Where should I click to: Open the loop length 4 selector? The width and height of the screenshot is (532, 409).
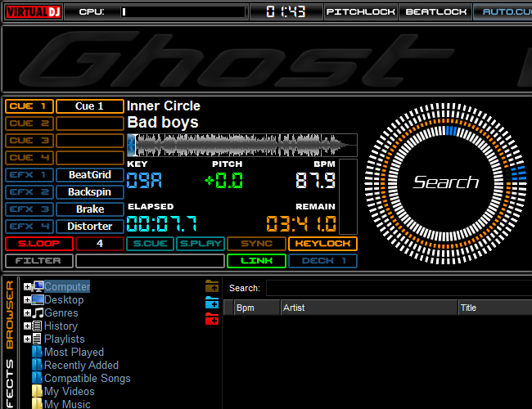100,244
